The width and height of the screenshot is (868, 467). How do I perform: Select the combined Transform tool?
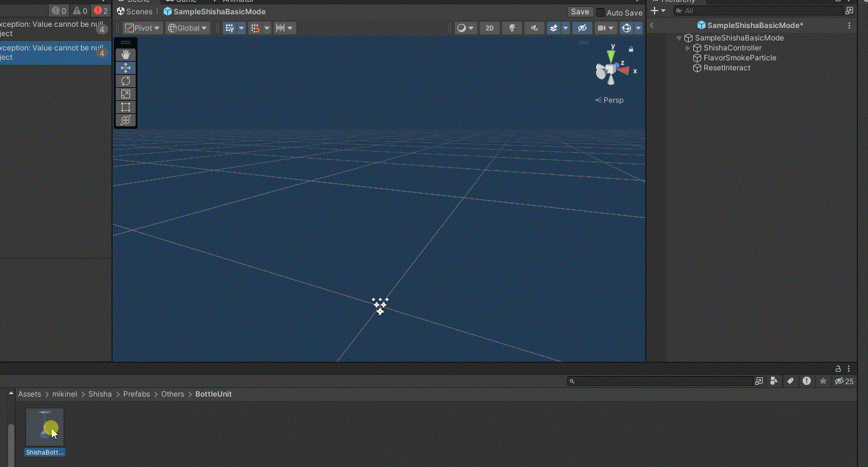(x=126, y=120)
